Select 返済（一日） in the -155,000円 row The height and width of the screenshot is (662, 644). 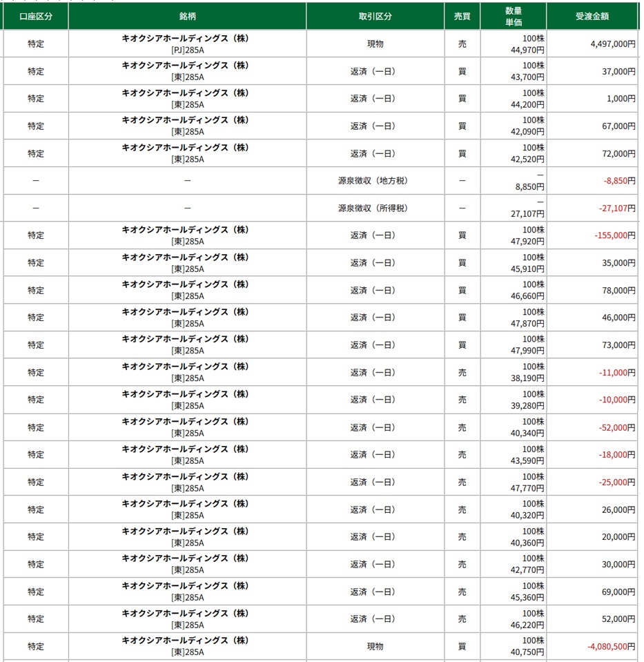click(373, 235)
